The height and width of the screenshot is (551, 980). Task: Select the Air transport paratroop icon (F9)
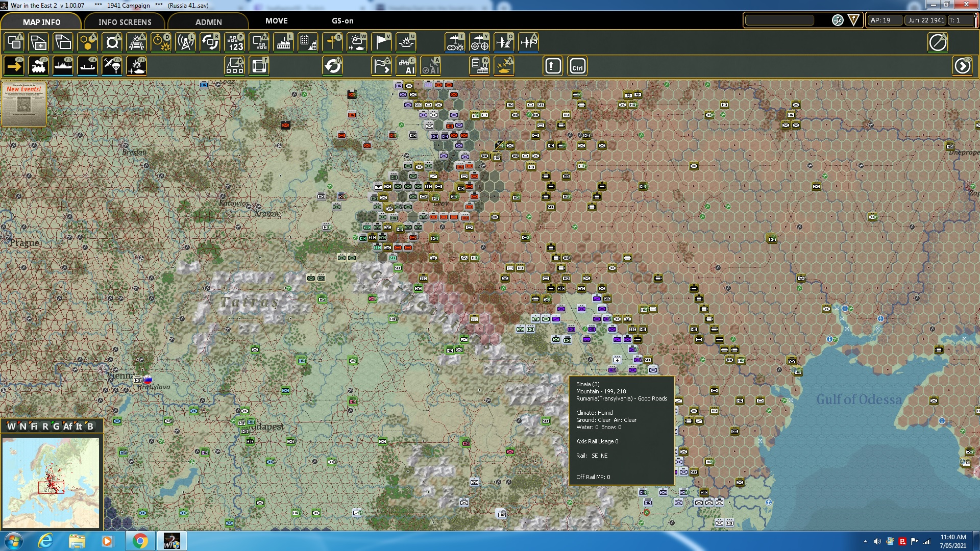coord(112,66)
